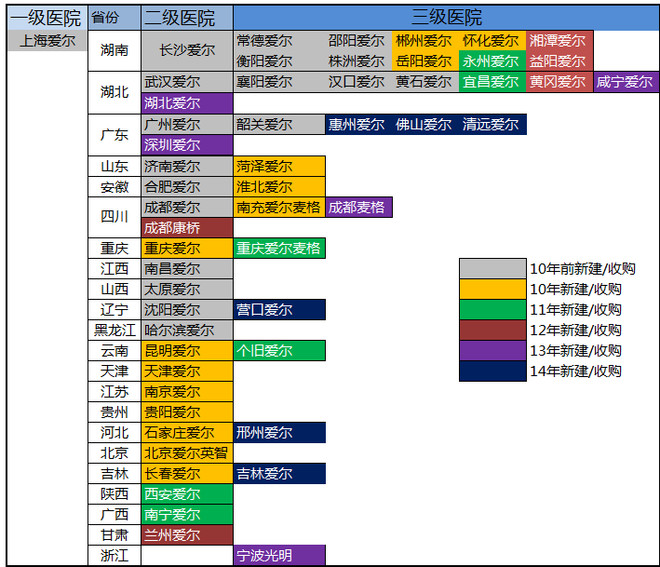Select the 太原爱尔 cell
The height and width of the screenshot is (567, 660).
tap(187, 289)
